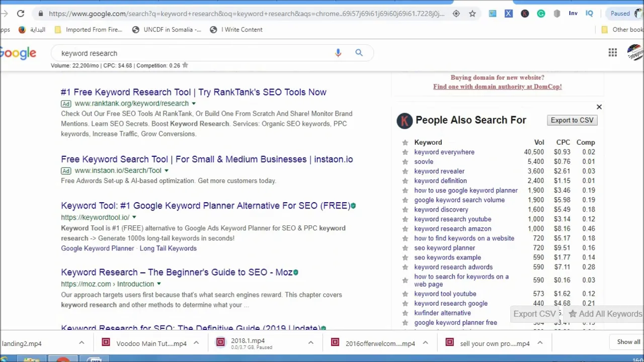This screenshot has height=362, width=644.
Task: Open the Imported From Fire... bookmarks folder
Action: point(88,30)
